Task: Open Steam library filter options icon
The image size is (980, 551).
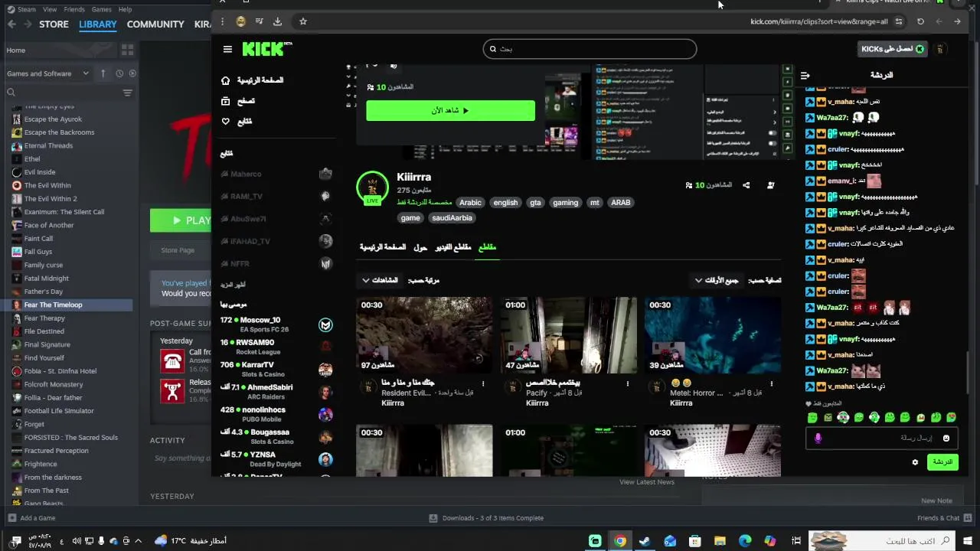Action: click(128, 93)
